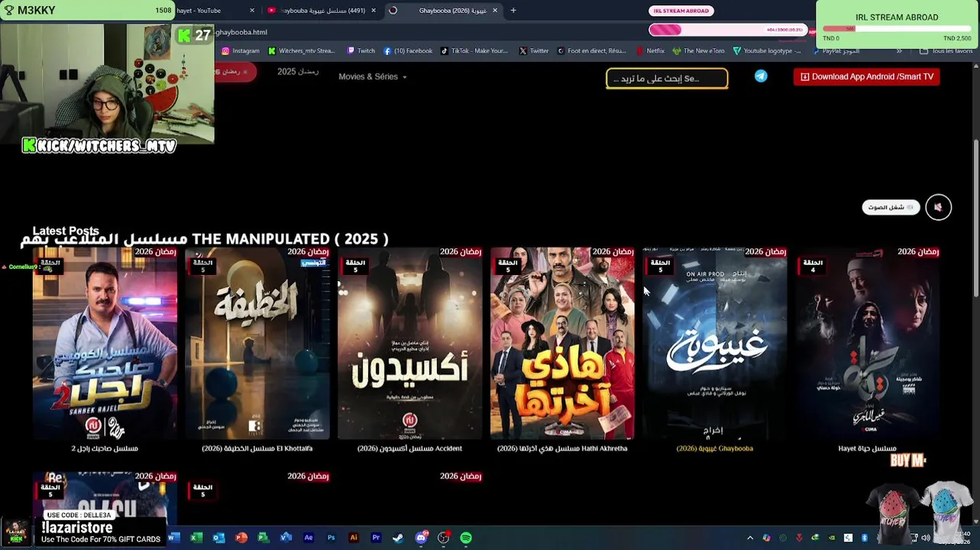Show hidden system tray icons chevron
The image size is (980, 550).
pyautogui.click(x=749, y=538)
